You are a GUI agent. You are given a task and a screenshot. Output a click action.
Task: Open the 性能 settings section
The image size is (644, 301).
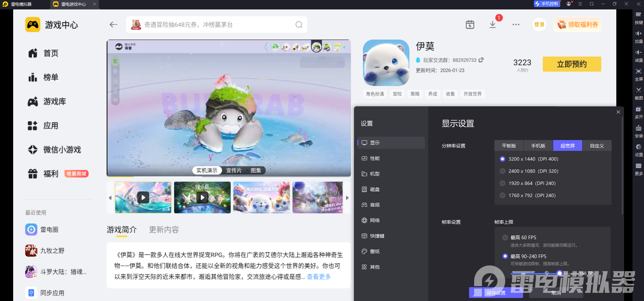coord(391,158)
